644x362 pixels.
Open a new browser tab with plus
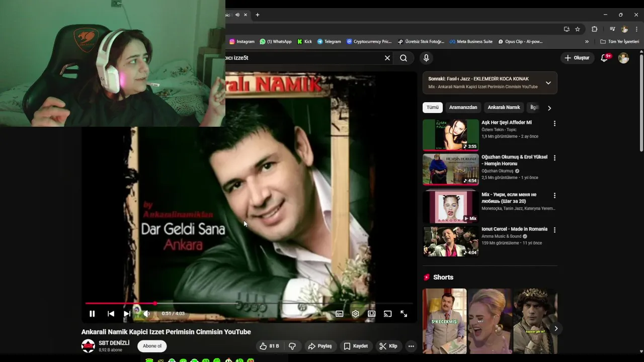click(x=258, y=15)
